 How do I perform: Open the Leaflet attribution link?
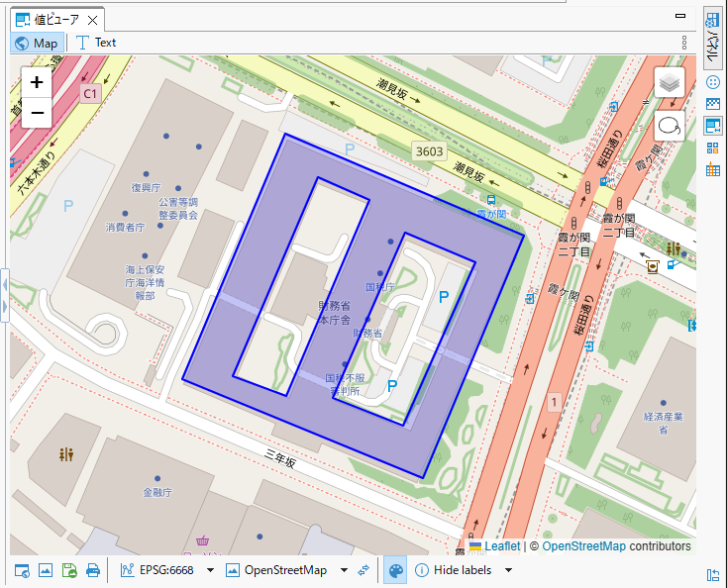502,545
